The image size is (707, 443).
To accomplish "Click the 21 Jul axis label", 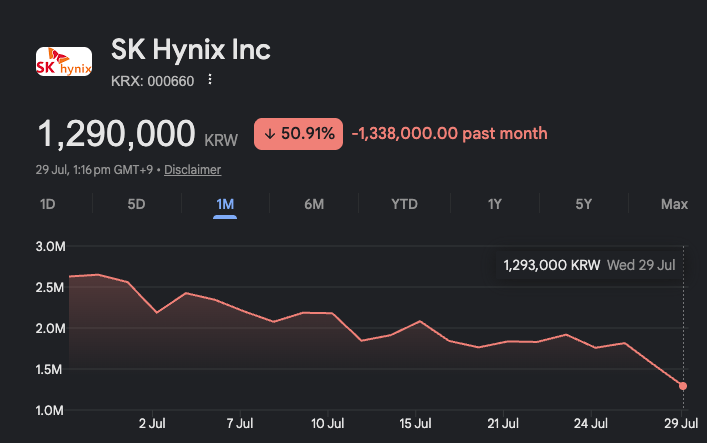I will 503,424.
